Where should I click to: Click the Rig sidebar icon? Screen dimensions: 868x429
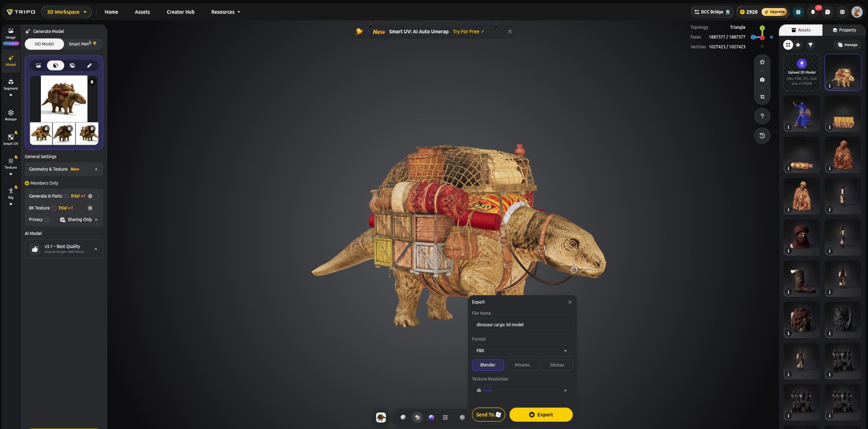coord(11,193)
